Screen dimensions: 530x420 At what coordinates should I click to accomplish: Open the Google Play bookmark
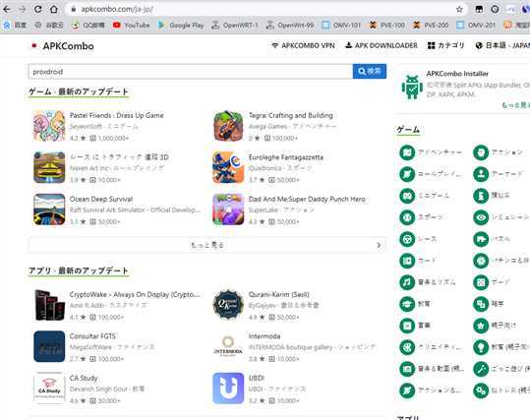(x=181, y=25)
